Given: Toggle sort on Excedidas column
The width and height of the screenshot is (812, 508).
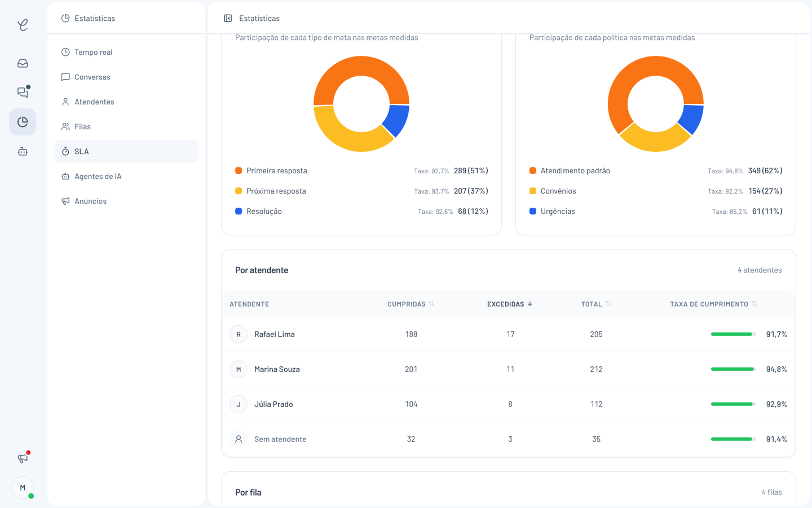Looking at the screenshot, I should (x=510, y=304).
